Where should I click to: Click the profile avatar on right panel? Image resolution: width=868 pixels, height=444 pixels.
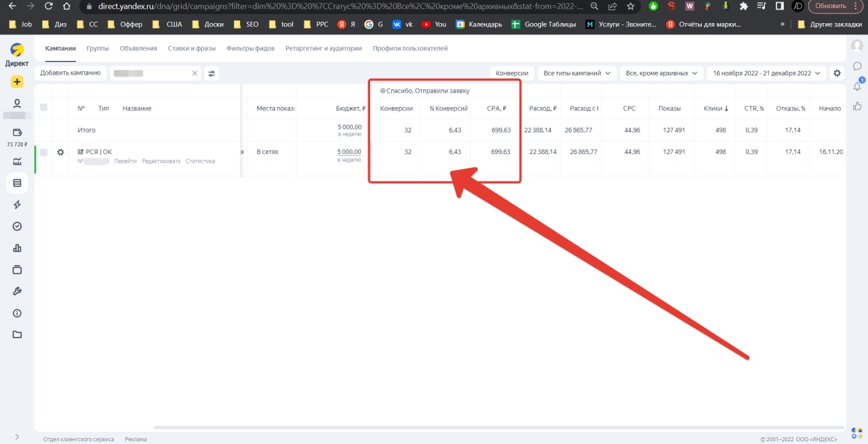click(857, 45)
